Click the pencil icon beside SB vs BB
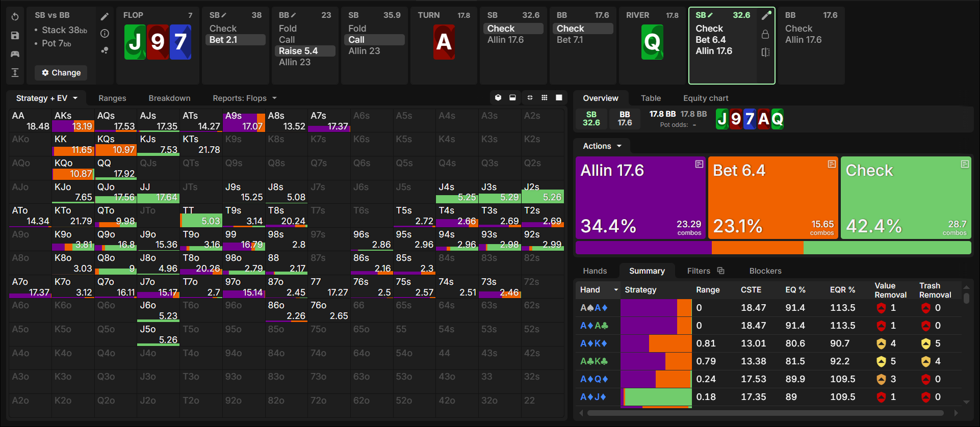980x427 pixels. pos(105,17)
